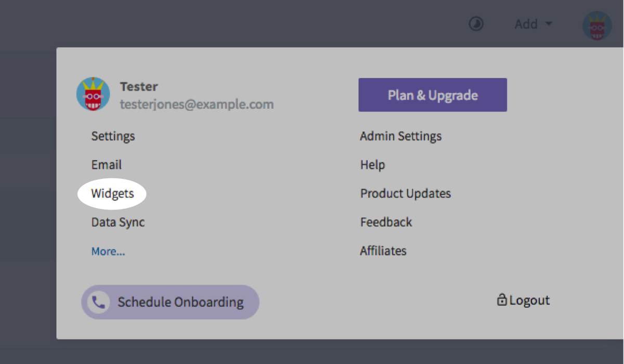The image size is (624, 364).
Task: Click the Tester profile picture in menu
Action: [93, 94]
